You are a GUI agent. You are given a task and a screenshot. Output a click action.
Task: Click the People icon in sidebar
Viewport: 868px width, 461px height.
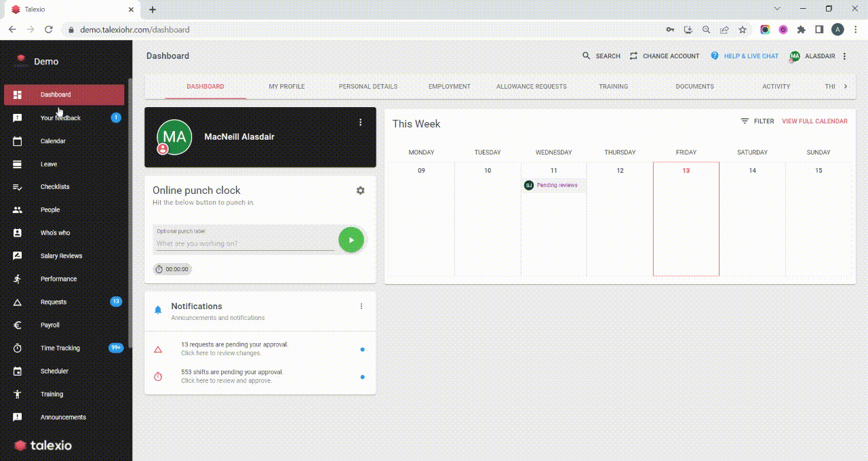[18, 210]
